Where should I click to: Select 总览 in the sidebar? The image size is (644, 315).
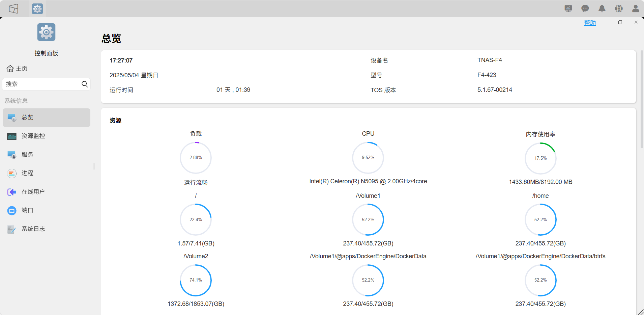[x=47, y=117]
